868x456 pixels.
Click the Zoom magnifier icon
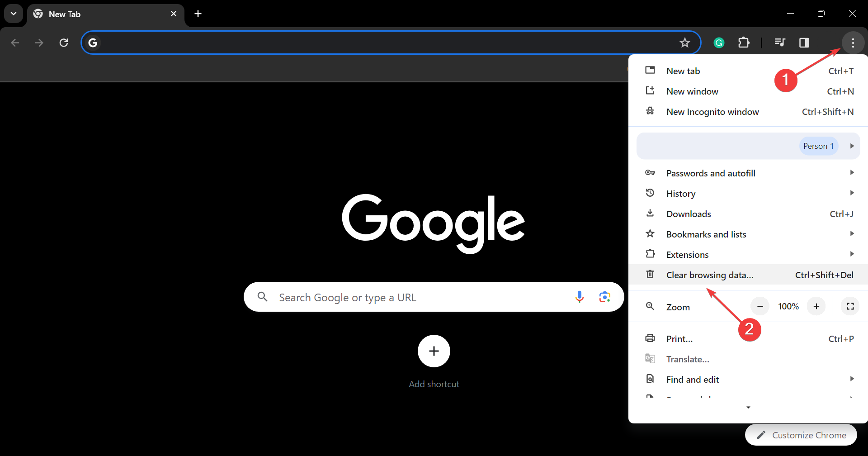(x=650, y=306)
